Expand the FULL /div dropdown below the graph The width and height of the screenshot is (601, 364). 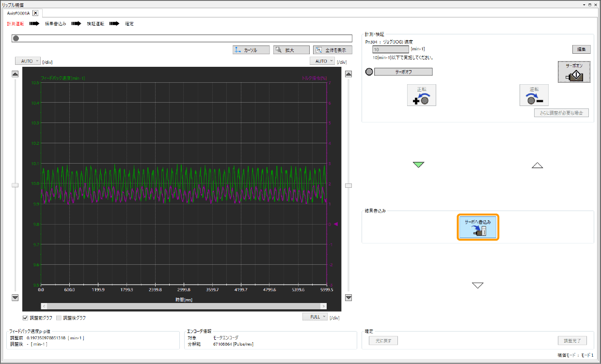[315, 317]
